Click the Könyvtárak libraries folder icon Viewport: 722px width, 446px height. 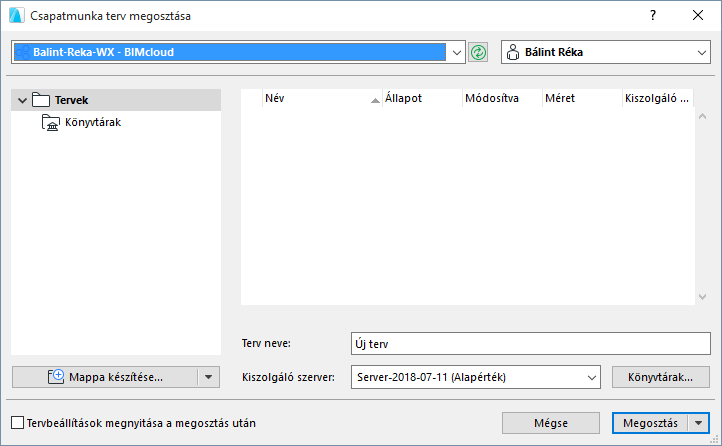click(51, 122)
